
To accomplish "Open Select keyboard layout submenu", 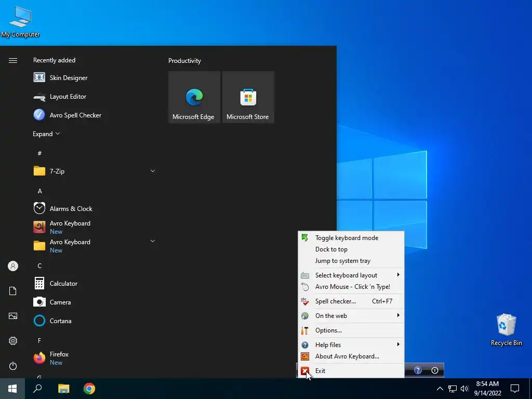I will 351,275.
